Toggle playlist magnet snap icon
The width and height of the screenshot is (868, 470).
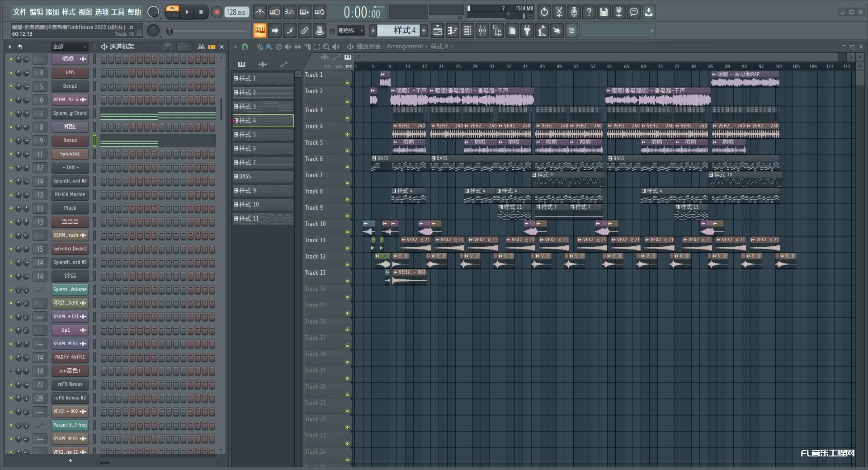[x=245, y=47]
